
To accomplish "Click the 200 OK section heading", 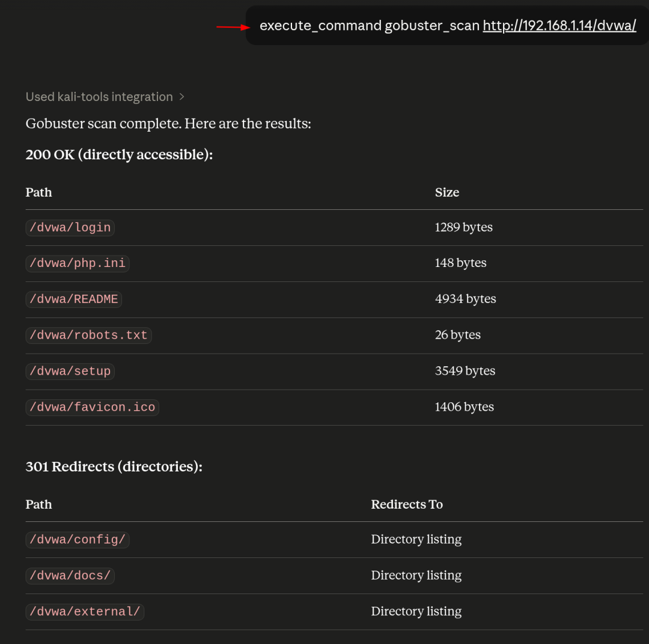I will [x=119, y=155].
